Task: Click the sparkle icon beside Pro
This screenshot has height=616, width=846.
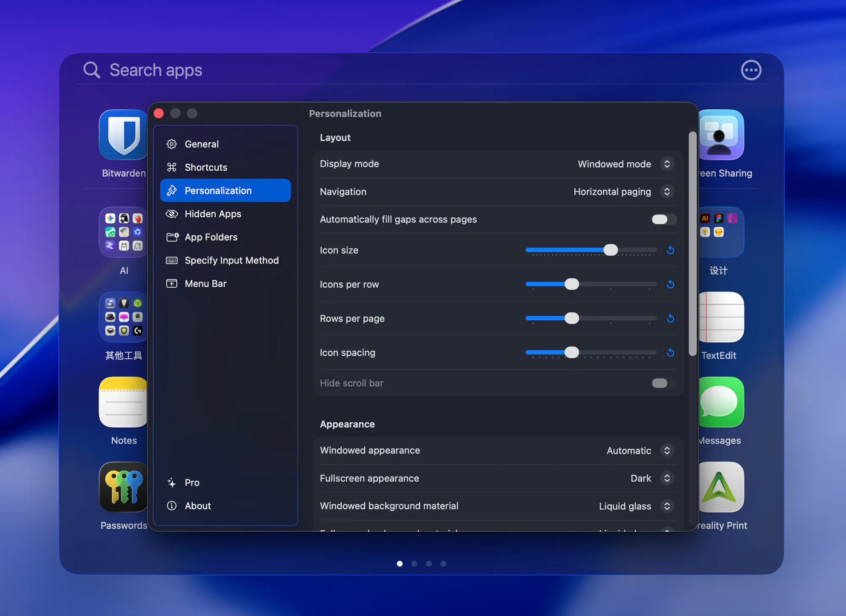Action: [x=171, y=483]
